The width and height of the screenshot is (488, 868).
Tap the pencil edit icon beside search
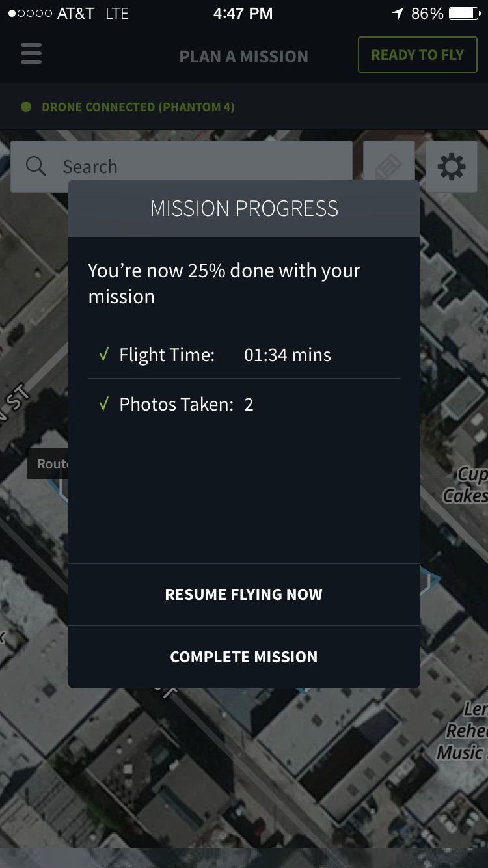tap(388, 161)
